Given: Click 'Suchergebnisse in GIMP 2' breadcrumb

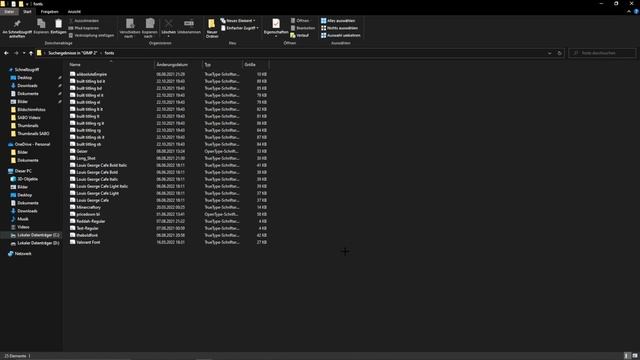Looking at the screenshot, I should [73, 53].
